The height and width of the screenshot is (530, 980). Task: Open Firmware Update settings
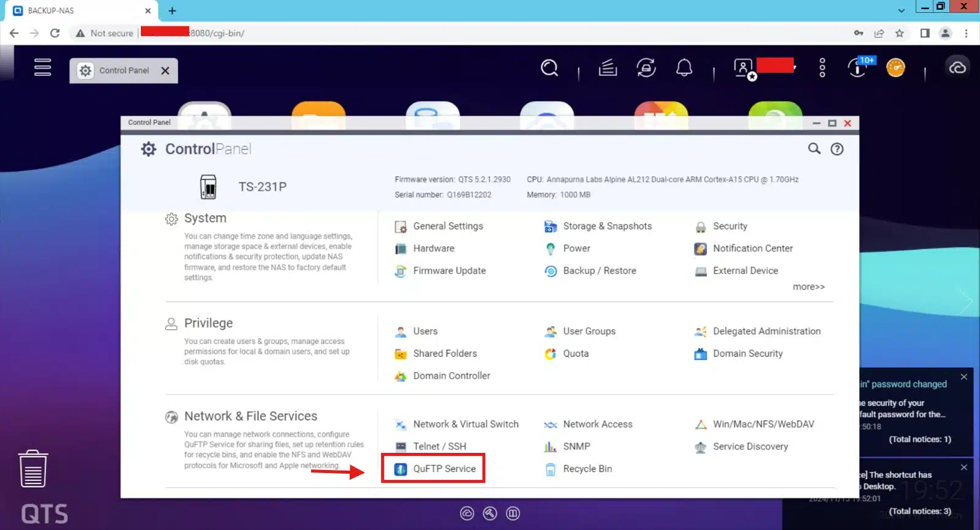pos(448,271)
